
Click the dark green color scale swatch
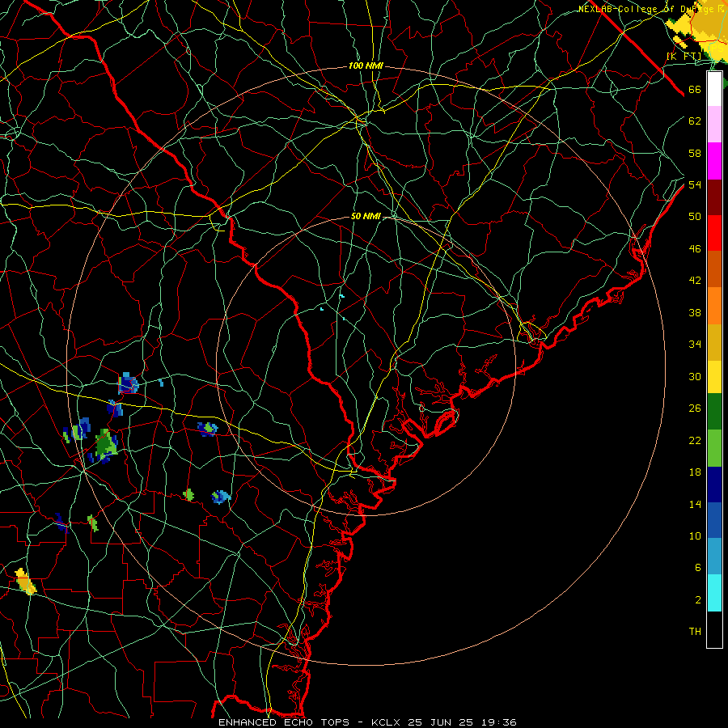pos(714,412)
